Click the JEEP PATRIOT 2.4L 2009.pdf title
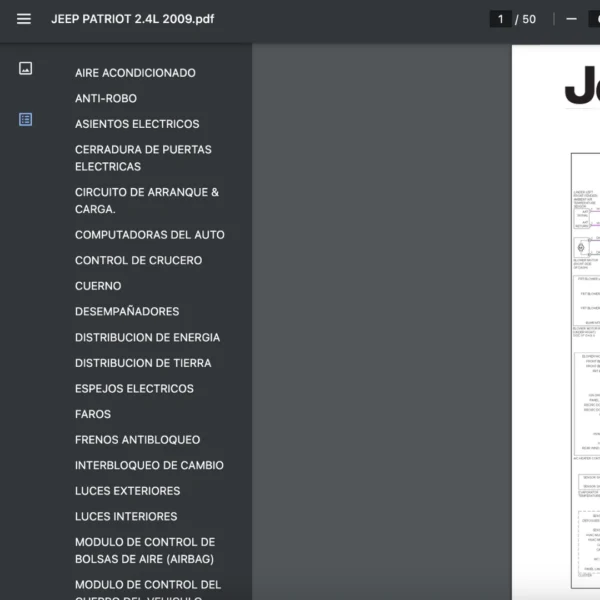 (133, 19)
